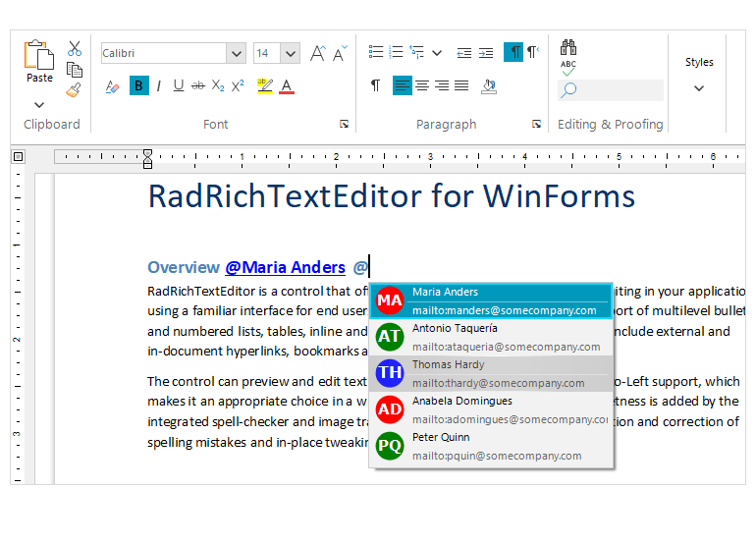This screenshot has width=756, height=544.
Task: Insert a numbered list
Action: coord(396,52)
